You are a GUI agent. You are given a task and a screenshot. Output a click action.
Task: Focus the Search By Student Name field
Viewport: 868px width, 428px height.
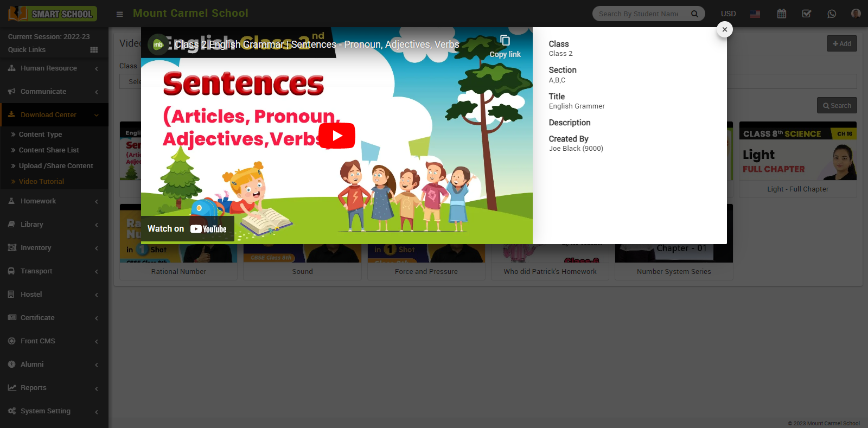click(x=640, y=14)
